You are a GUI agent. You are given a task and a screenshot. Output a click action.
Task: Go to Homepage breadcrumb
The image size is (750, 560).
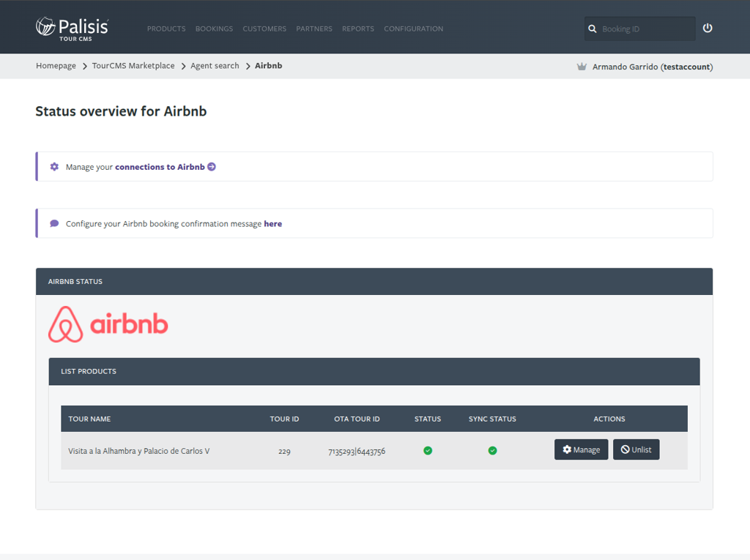(56, 66)
